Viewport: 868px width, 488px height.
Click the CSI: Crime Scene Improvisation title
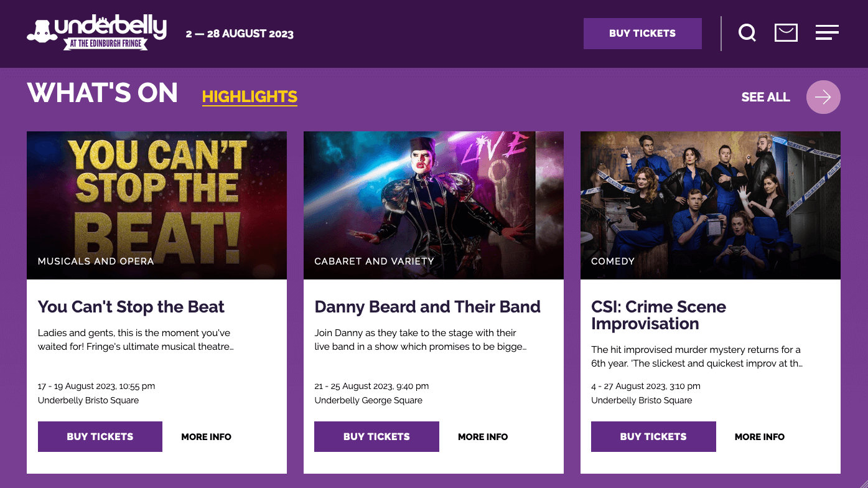click(658, 315)
